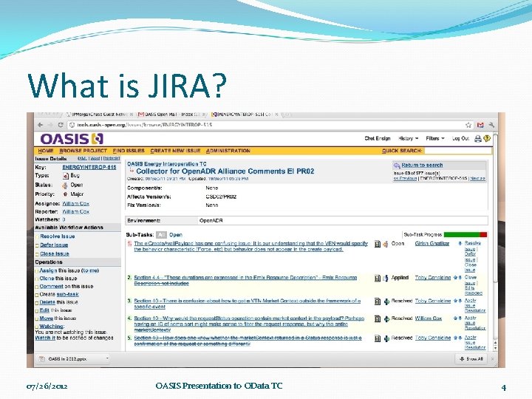Open CREATE NEW ISSUE in the nav bar
532x399 pixels.
pos(175,151)
